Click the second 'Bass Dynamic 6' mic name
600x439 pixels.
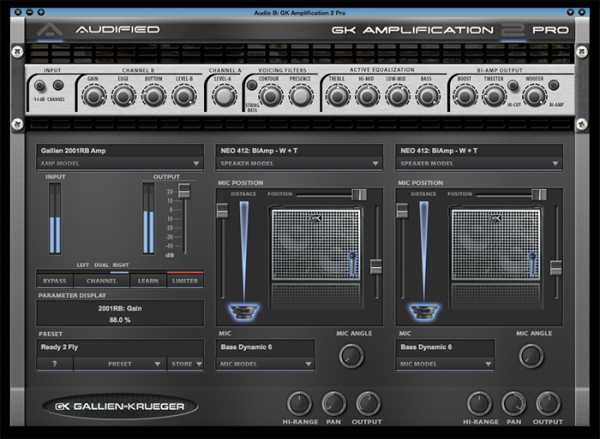click(426, 347)
